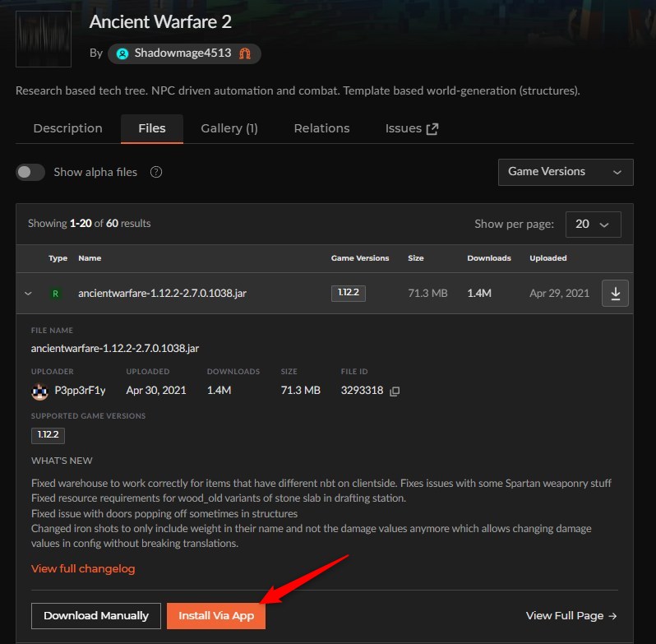This screenshot has height=644, width=656.
Task: Click the Showing 1-20 of 60 results text
Action: click(89, 224)
